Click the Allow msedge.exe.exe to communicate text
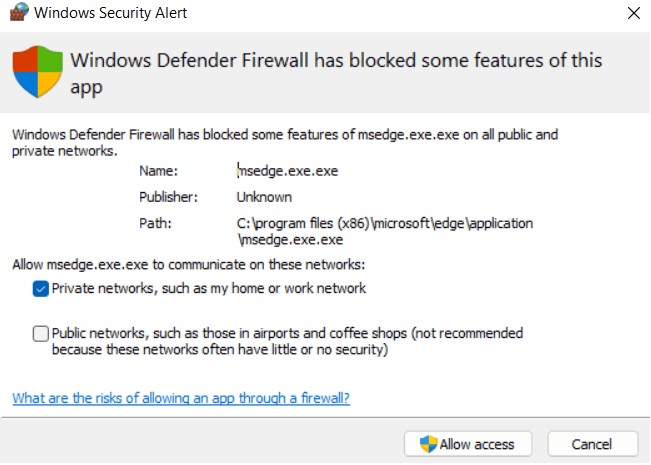Viewport: 651px width, 465px height. [189, 265]
